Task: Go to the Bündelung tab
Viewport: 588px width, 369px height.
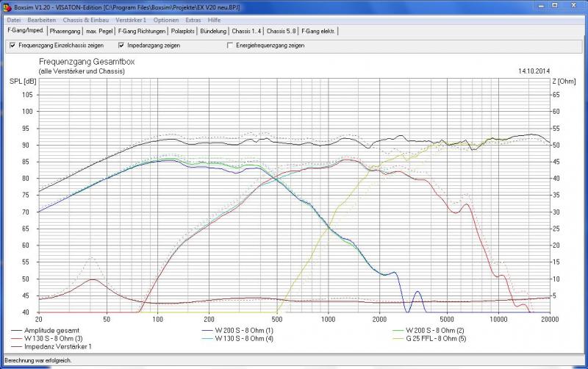Action: click(x=213, y=31)
